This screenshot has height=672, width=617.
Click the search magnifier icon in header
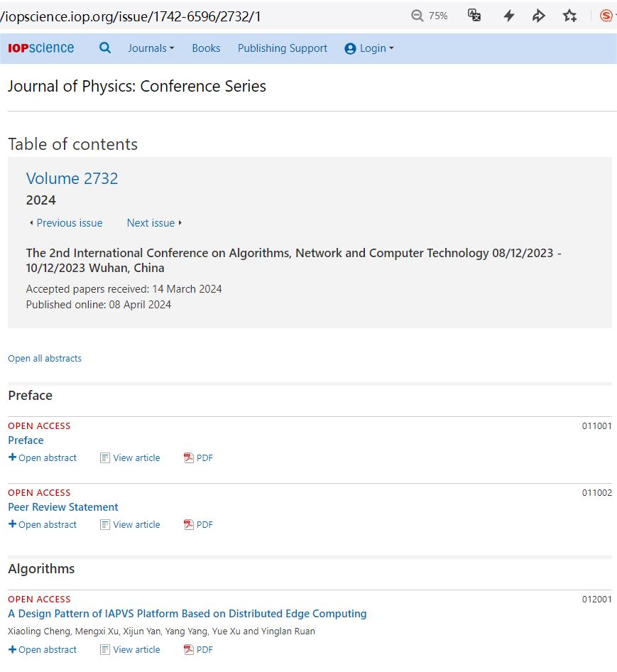point(105,48)
